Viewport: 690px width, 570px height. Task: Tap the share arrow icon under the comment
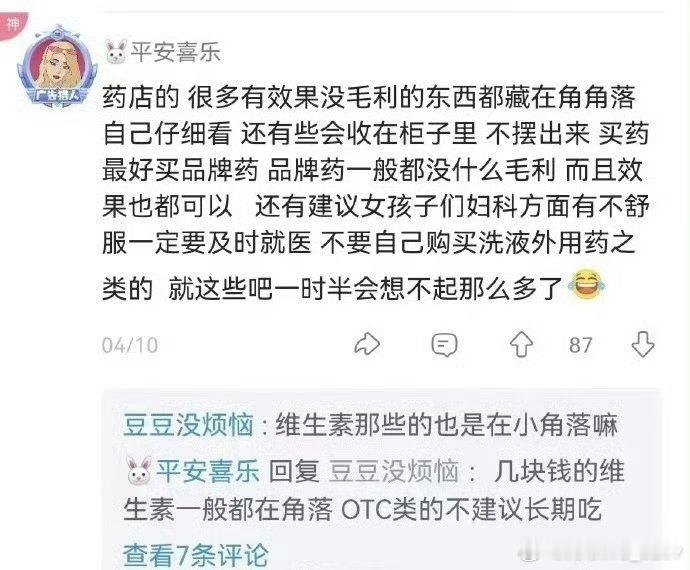click(367, 344)
